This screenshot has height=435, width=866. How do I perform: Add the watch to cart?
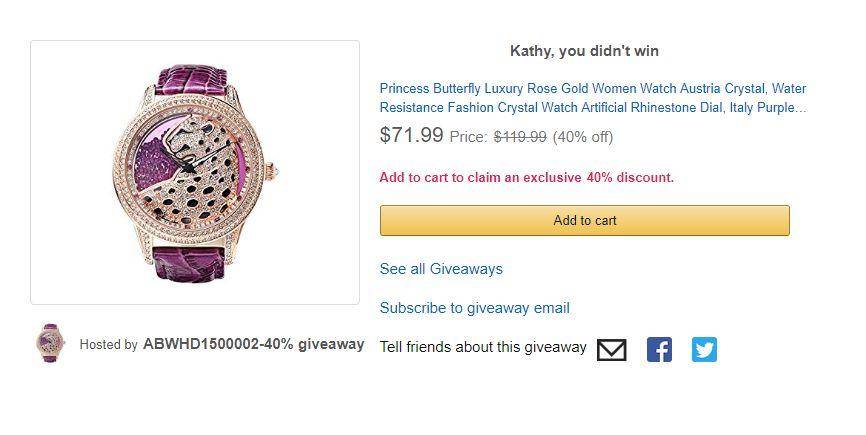click(x=585, y=220)
